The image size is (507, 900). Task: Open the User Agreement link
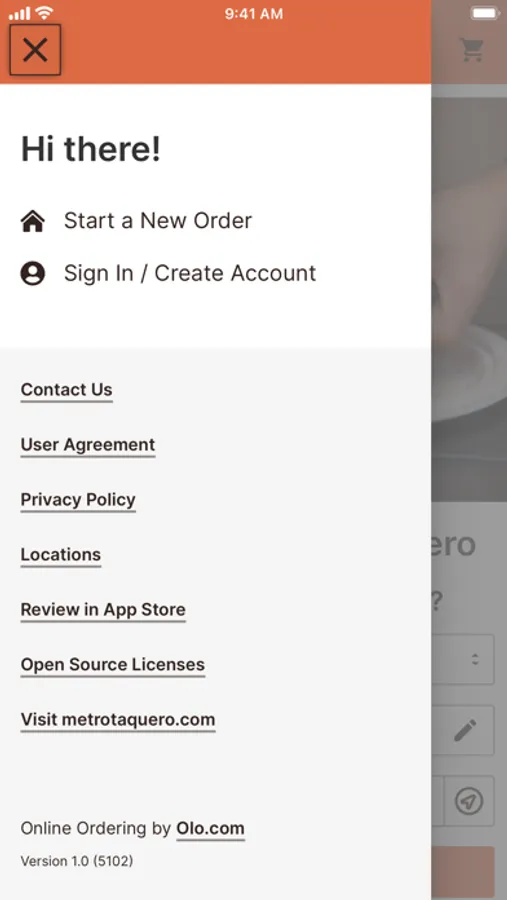pos(88,445)
